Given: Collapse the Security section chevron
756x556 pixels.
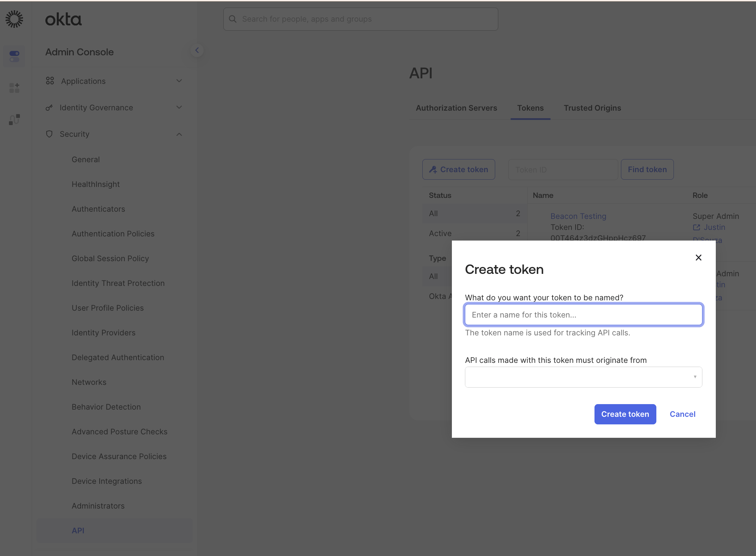Looking at the screenshot, I should click(x=179, y=134).
